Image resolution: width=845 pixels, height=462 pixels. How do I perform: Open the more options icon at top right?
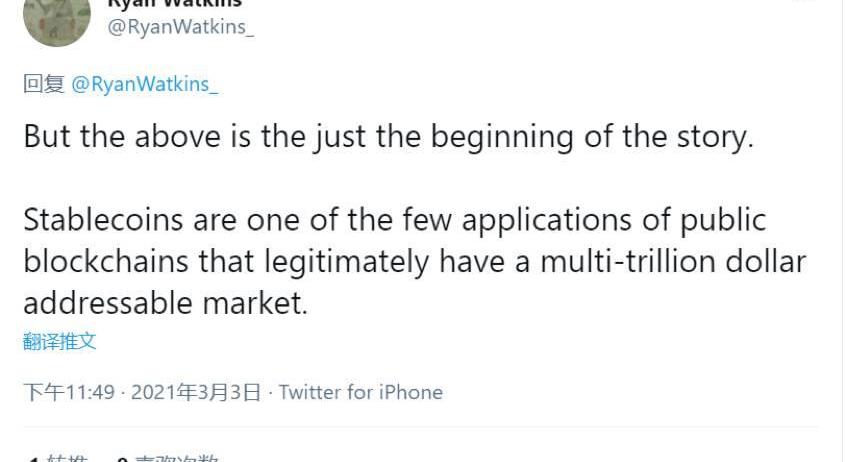tap(805, 3)
